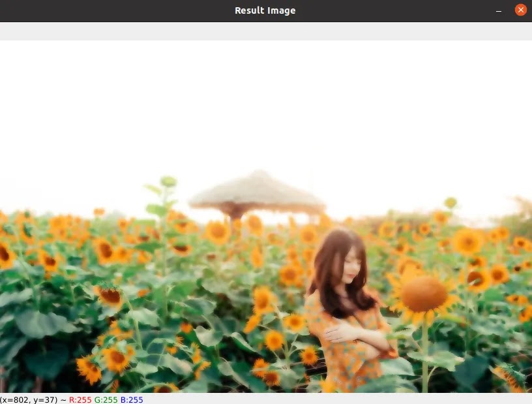Click the B:255 blue value in status bar
Image resolution: width=532 pixels, height=404 pixels.
tap(132, 400)
